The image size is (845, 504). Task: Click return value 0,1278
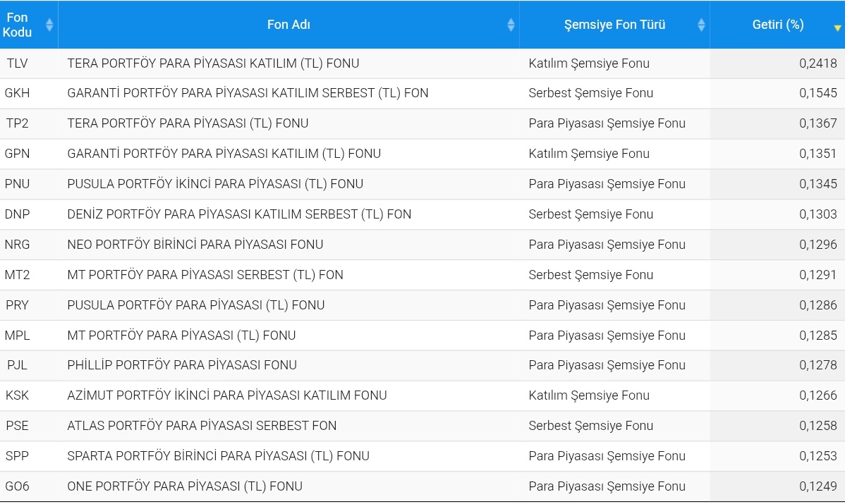click(x=818, y=365)
